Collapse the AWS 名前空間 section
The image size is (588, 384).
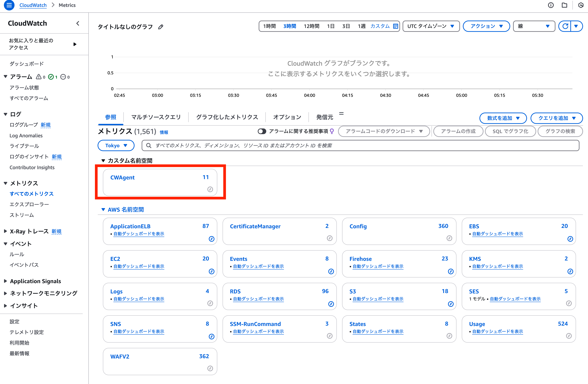click(103, 210)
